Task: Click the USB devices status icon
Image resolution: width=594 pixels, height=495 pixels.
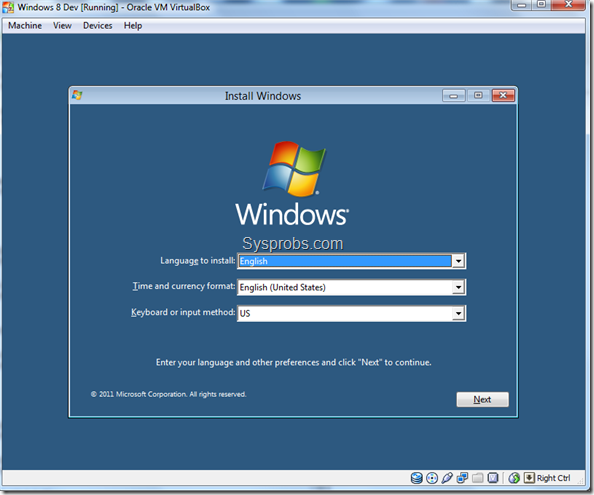Action: click(447, 478)
